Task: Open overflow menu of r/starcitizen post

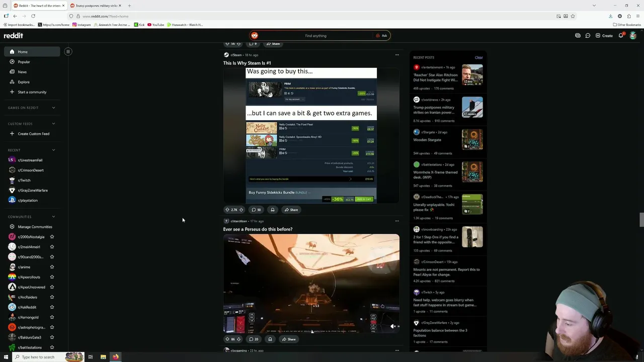Action: (397, 221)
